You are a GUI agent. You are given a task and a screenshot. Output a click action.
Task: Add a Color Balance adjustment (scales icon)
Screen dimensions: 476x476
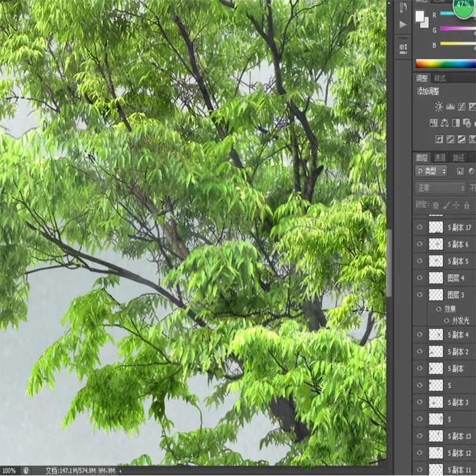(x=444, y=123)
